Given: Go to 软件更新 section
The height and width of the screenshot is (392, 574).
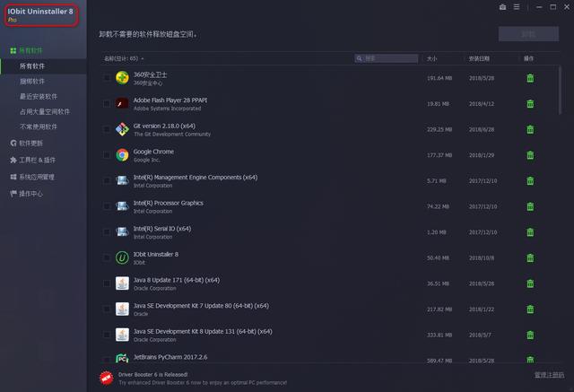Looking at the screenshot, I should point(26,144).
